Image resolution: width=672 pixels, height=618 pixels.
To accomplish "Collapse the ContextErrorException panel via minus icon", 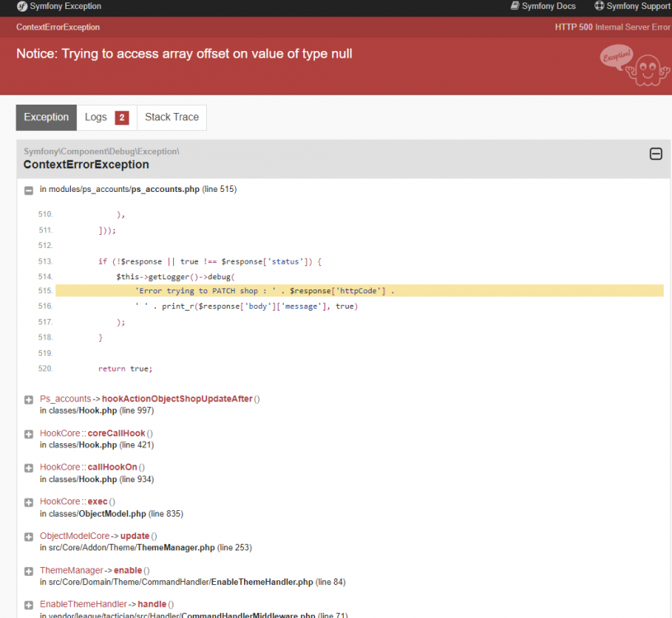I will click(656, 153).
